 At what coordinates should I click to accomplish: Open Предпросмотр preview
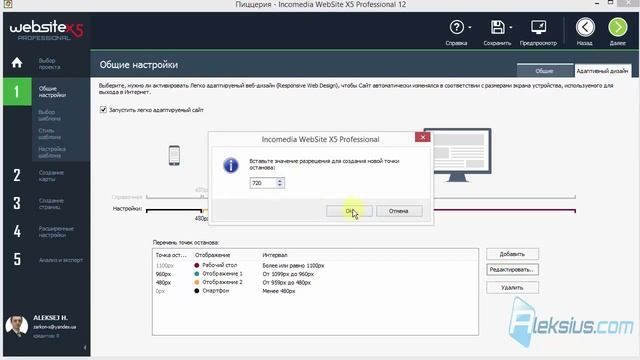coord(538,28)
